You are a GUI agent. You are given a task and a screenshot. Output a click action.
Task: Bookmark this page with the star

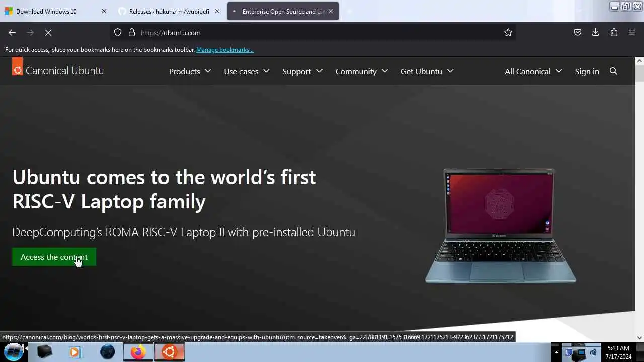pyautogui.click(x=508, y=33)
